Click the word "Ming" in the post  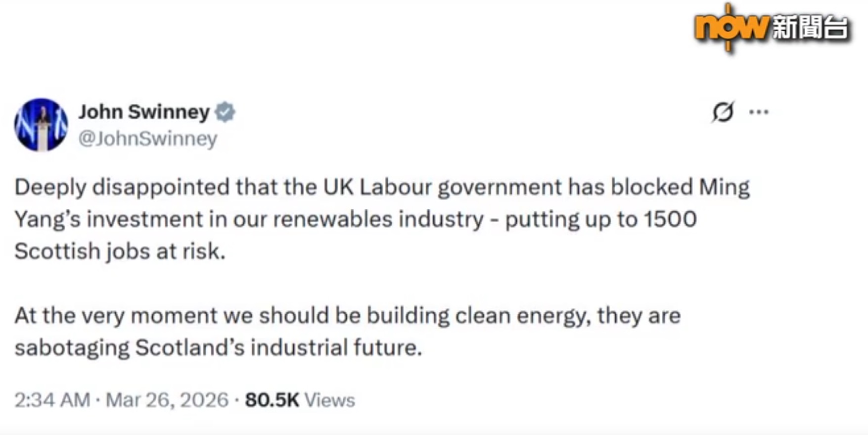[724, 187]
